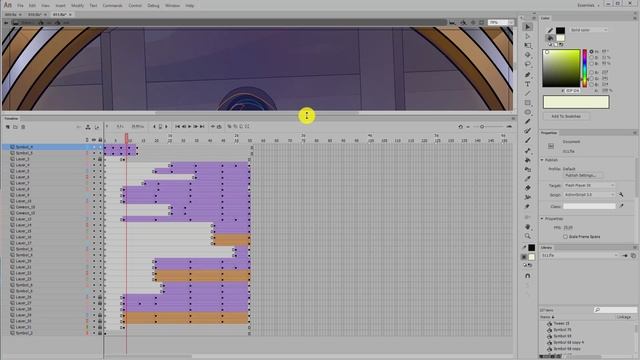Viewport: 640px width, 360px height.
Task: Click Linkage column header in Library
Action: pyautogui.click(x=623, y=317)
